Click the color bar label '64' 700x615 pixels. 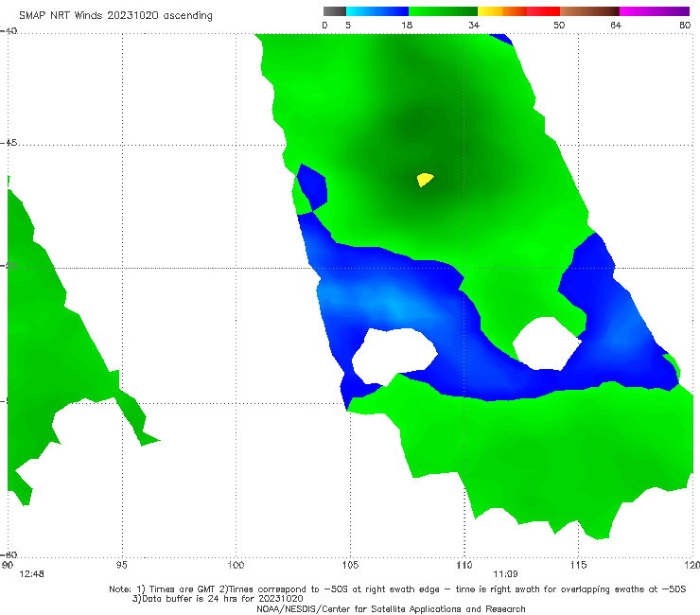(x=616, y=25)
